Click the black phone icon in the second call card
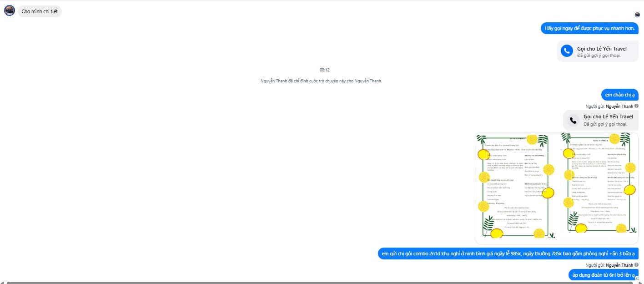Viewport: 644px width, 284px height. coord(573,120)
